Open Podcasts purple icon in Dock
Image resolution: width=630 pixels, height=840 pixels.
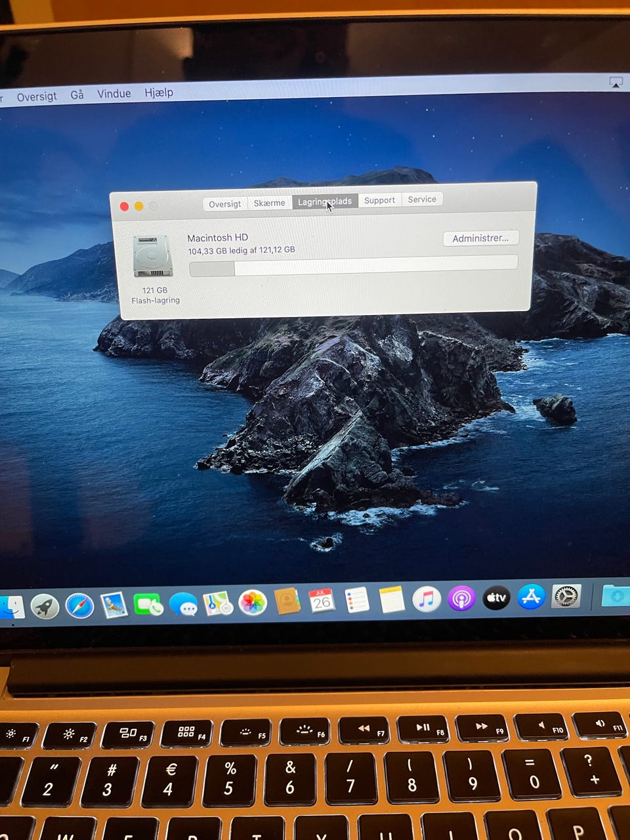[x=461, y=598]
